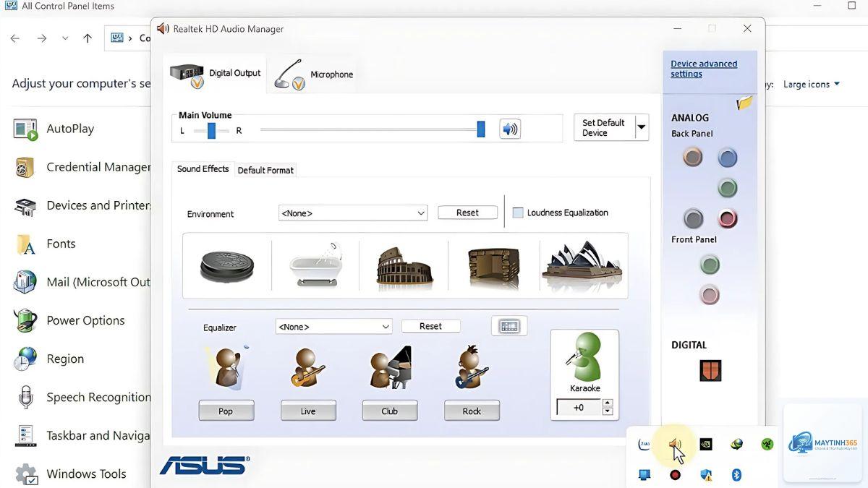Viewport: 868px width, 488px height.
Task: Open the Bluetooth tray icon
Action: tap(736, 475)
